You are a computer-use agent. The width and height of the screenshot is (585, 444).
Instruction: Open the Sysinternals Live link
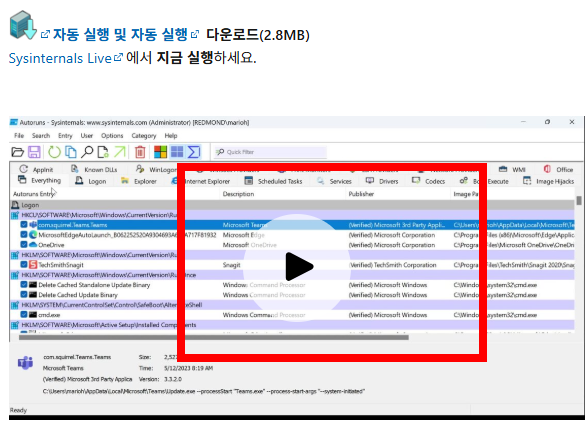coord(65,58)
